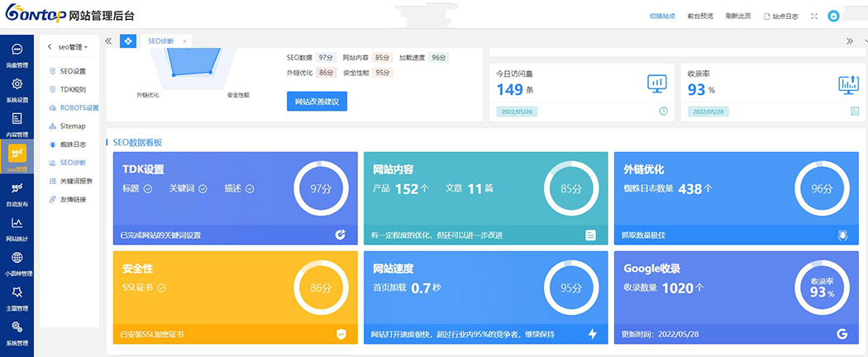Click the 网站改善建议 button
The width and height of the screenshot is (868, 357).
point(317,102)
